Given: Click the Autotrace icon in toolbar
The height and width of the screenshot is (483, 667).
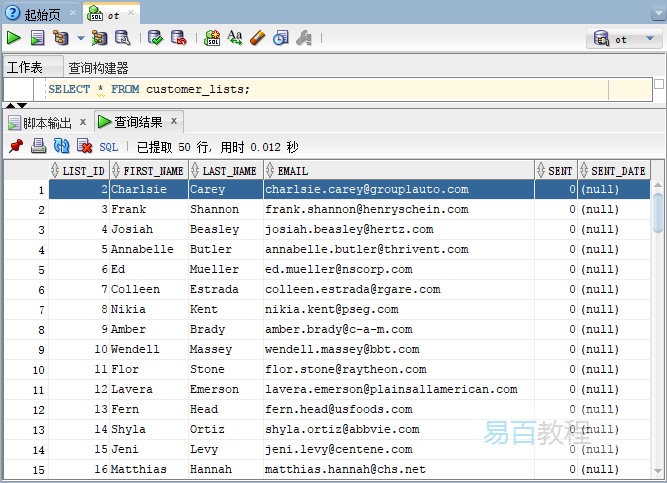Looking at the screenshot, I should click(x=99, y=38).
